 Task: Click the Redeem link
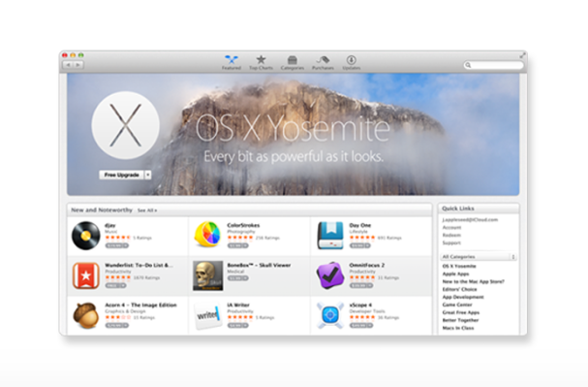451,235
